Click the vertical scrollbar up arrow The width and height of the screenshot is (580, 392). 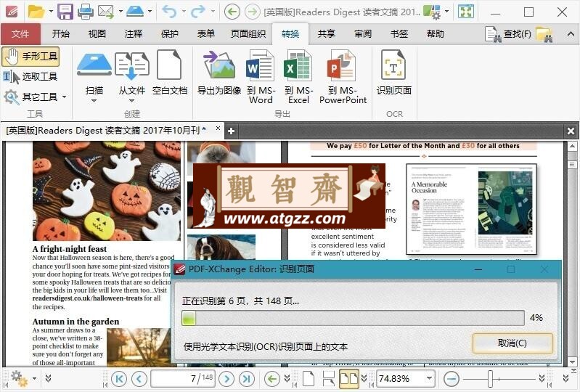pyautogui.click(x=572, y=147)
